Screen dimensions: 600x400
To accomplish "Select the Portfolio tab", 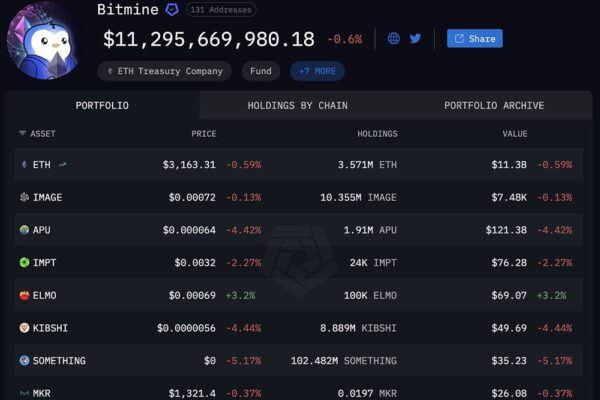I will [102, 105].
